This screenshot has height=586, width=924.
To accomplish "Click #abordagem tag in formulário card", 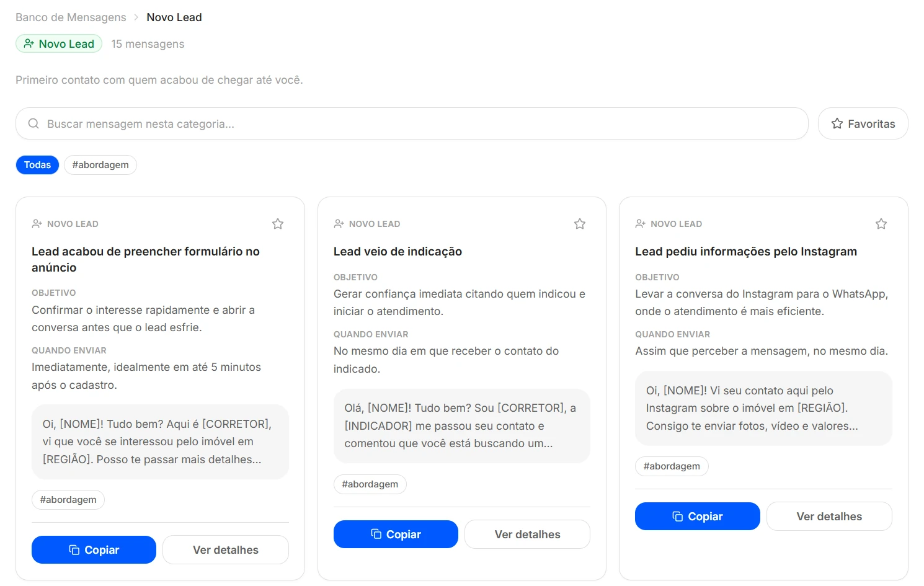I will pos(68,500).
